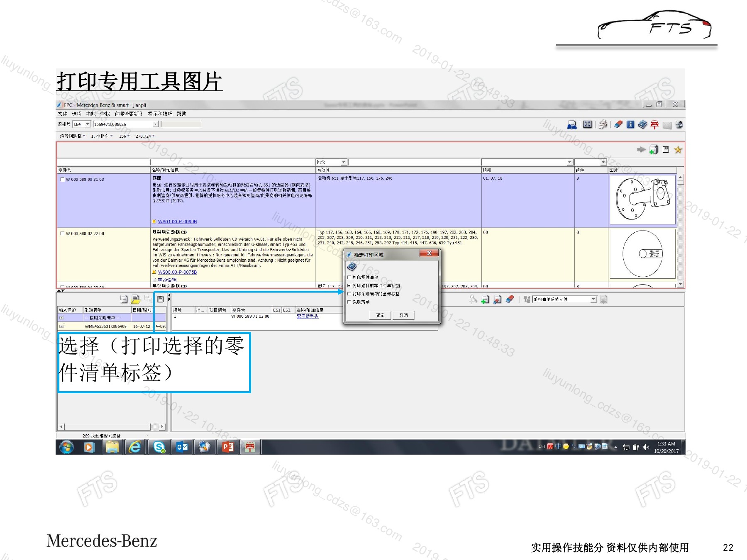The height and width of the screenshot is (560, 747).
Task: Open the 组别 column filter dropdown
Action: click(570, 162)
